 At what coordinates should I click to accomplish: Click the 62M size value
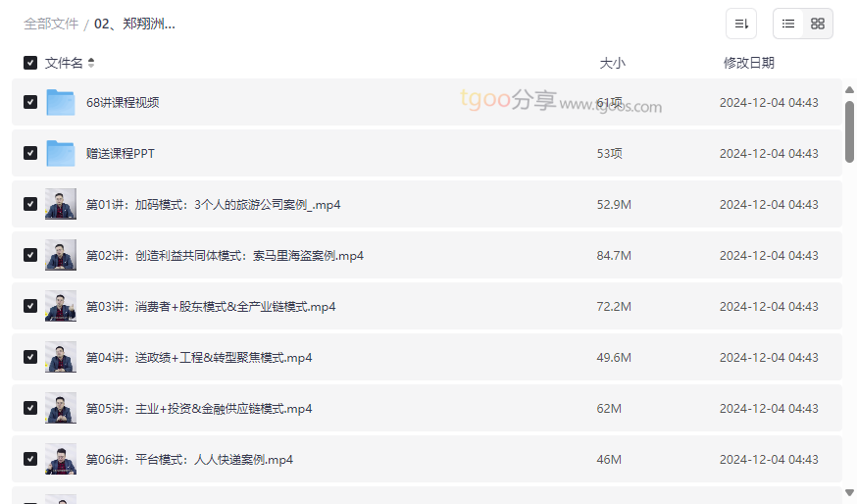click(609, 409)
